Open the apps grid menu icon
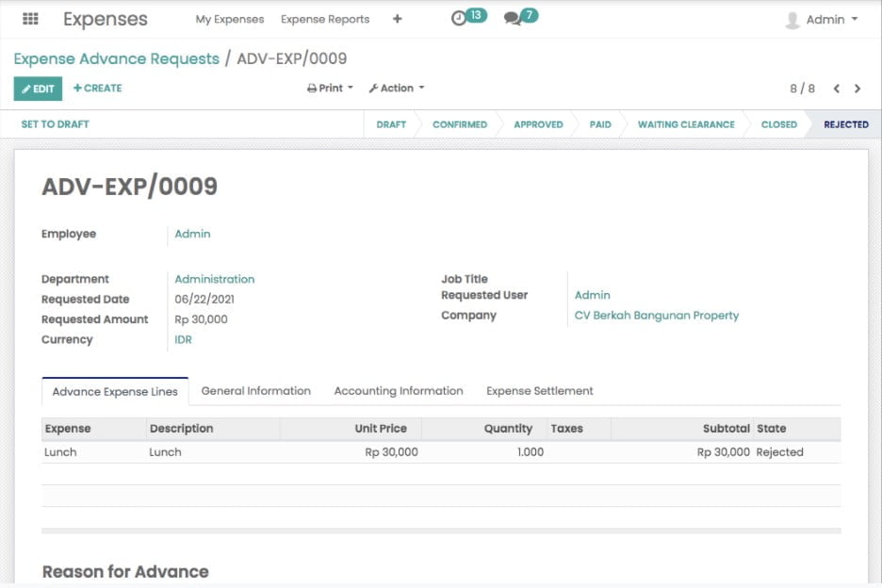The width and height of the screenshot is (882, 588). click(30, 19)
